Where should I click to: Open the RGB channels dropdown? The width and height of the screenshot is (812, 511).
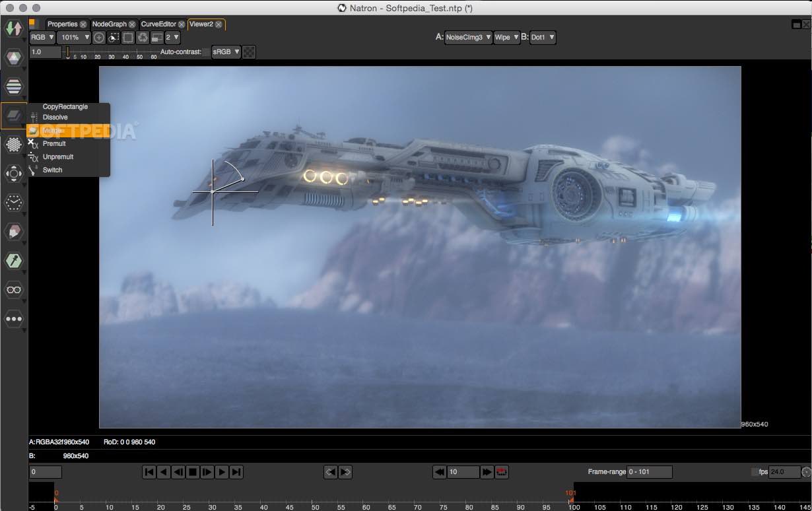click(x=42, y=38)
